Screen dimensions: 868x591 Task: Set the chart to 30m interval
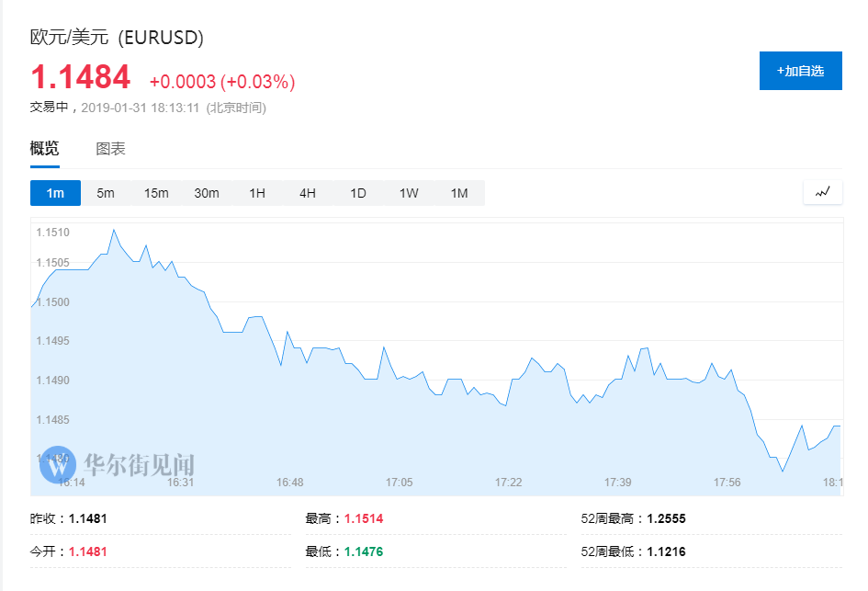tap(207, 193)
